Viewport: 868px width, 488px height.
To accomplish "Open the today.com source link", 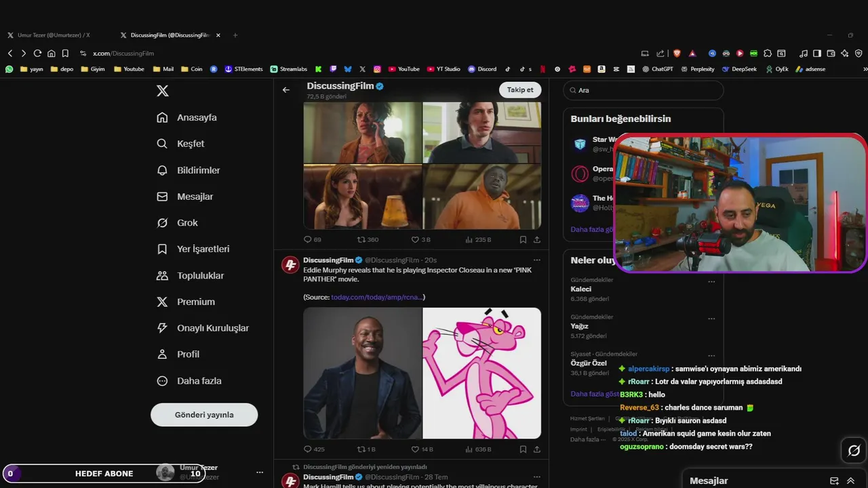I will point(376,297).
